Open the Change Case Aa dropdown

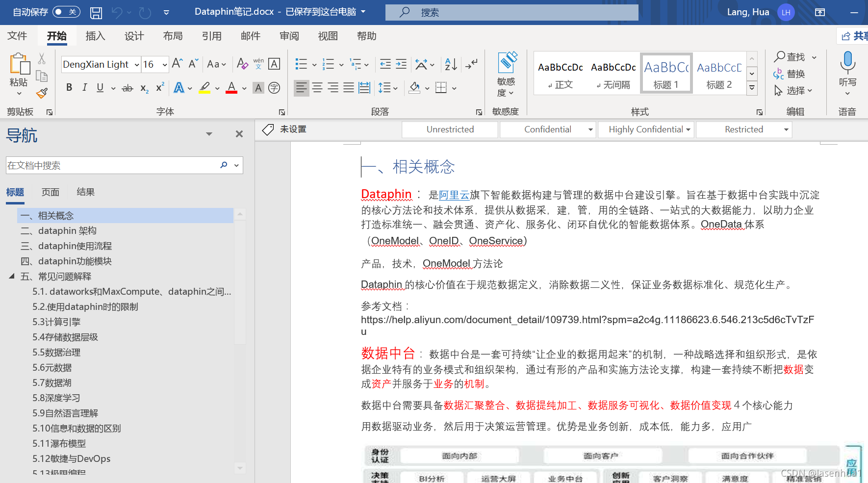[216, 64]
